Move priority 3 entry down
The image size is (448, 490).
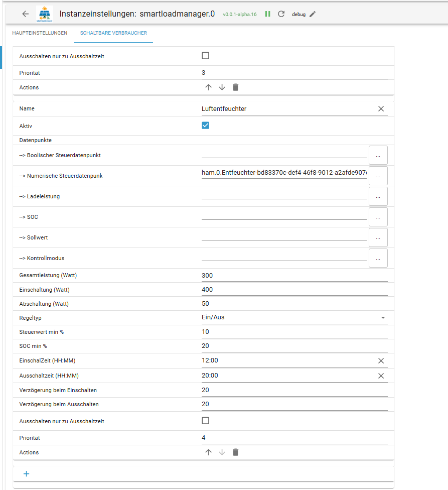click(222, 87)
